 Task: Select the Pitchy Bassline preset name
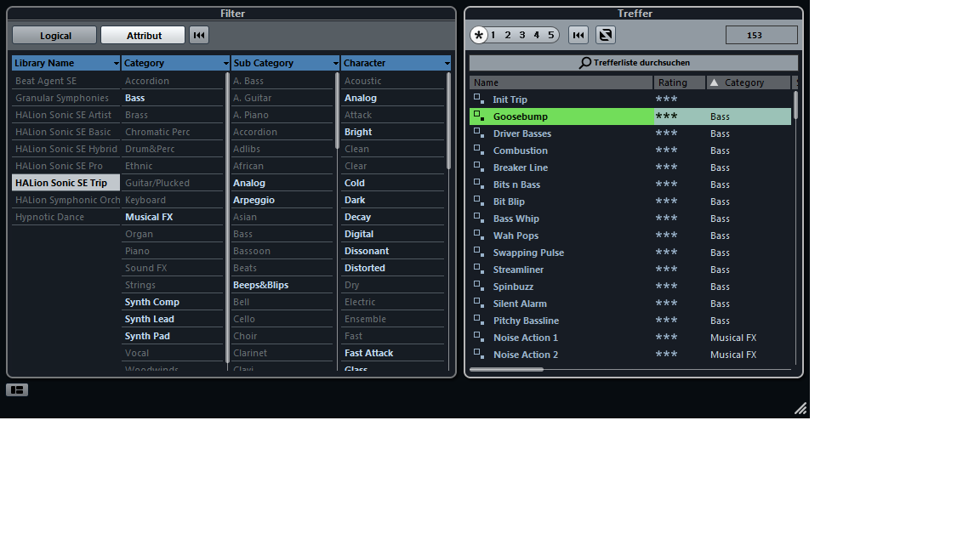526,321
